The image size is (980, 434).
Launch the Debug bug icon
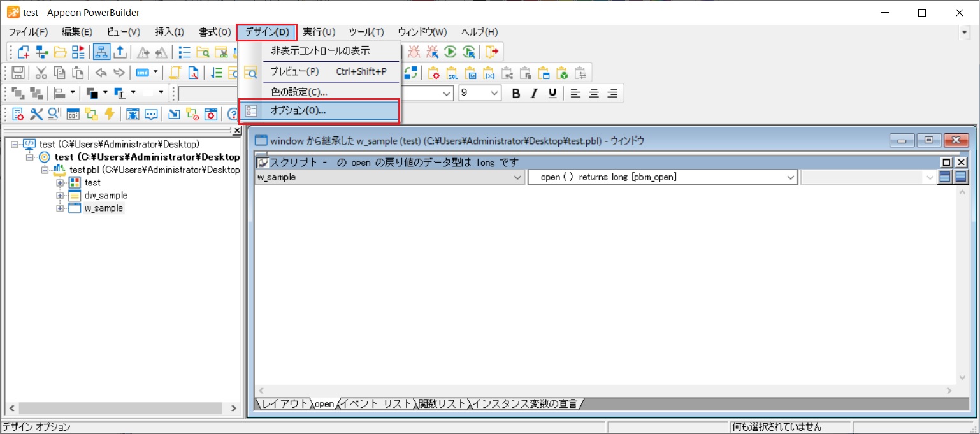click(413, 52)
